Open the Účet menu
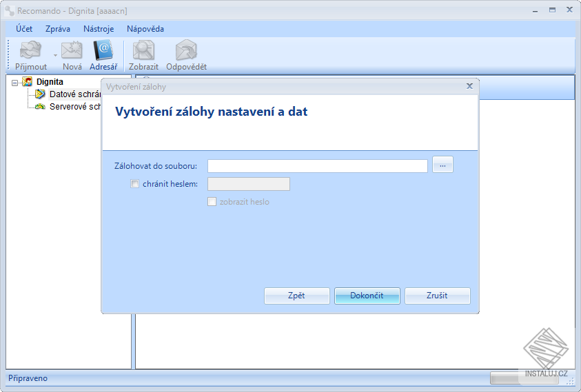This screenshot has height=392, width=581. point(24,29)
